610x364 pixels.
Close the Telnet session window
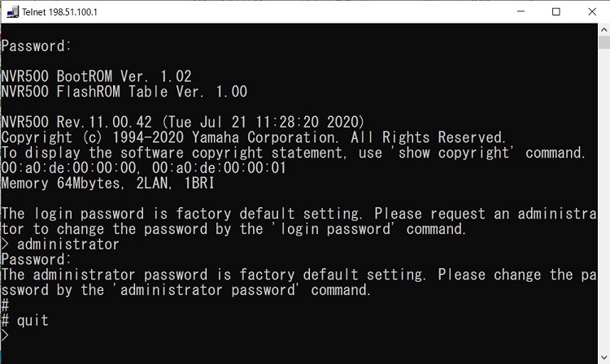point(593,11)
